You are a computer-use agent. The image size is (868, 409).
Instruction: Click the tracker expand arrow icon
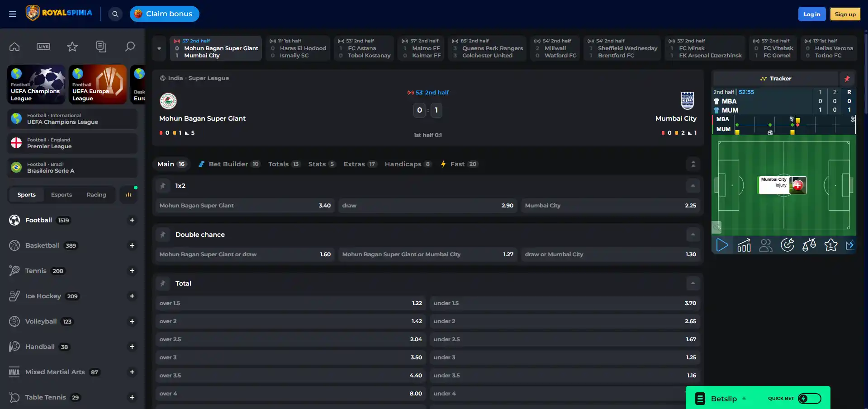pyautogui.click(x=850, y=245)
